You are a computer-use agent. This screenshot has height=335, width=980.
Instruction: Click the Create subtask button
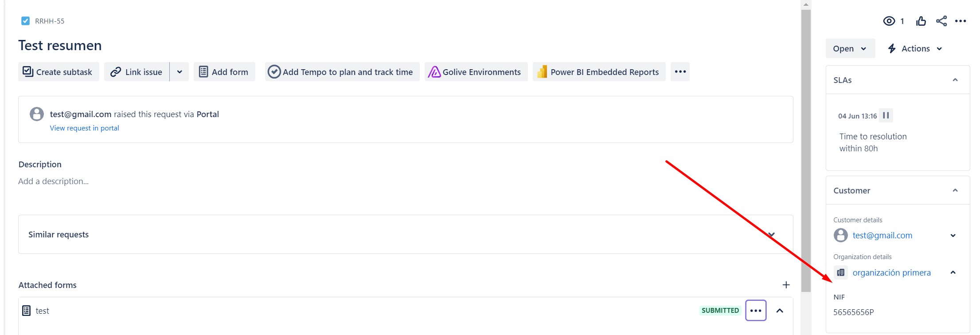point(58,72)
